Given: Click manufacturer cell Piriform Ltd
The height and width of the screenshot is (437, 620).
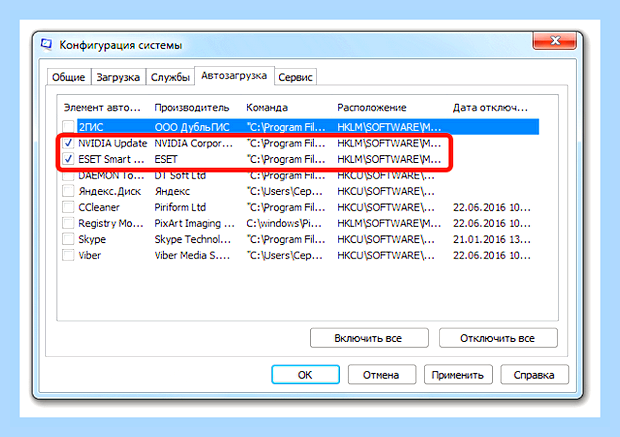Looking at the screenshot, I should (x=180, y=207).
